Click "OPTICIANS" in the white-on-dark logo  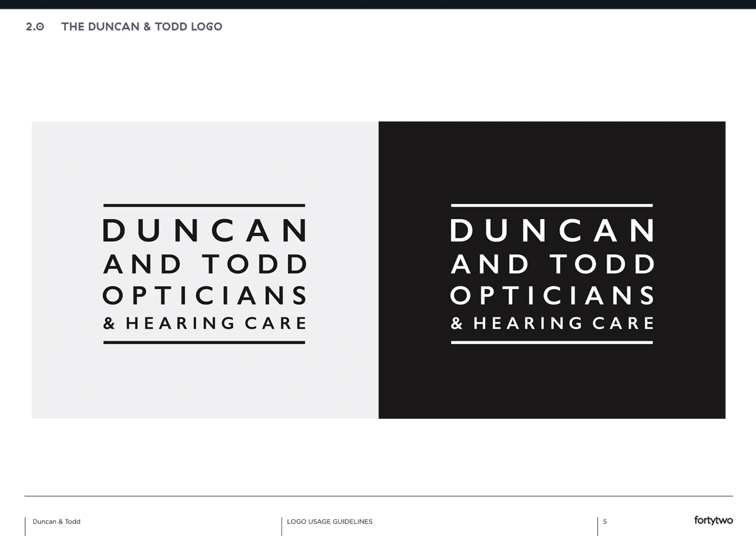pyautogui.click(x=553, y=295)
